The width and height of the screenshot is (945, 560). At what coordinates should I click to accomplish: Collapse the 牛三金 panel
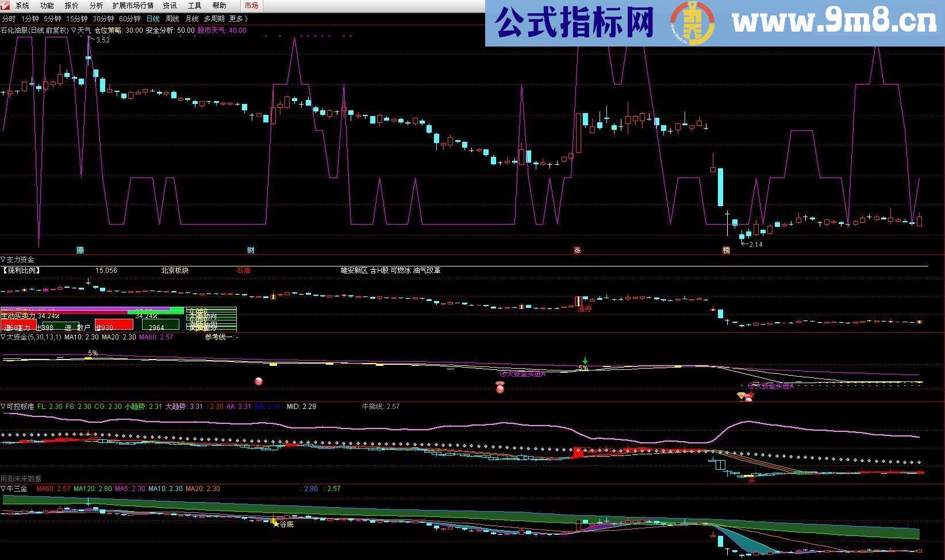[x=4, y=488]
